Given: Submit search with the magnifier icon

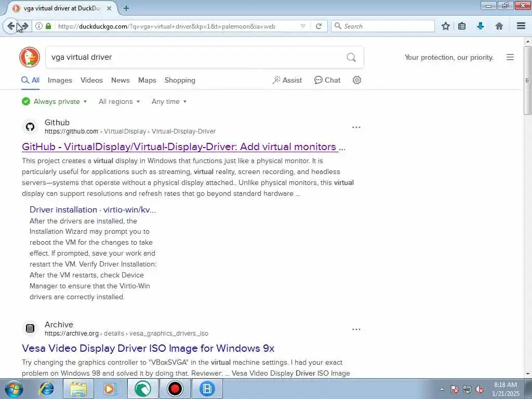Looking at the screenshot, I should (351, 57).
